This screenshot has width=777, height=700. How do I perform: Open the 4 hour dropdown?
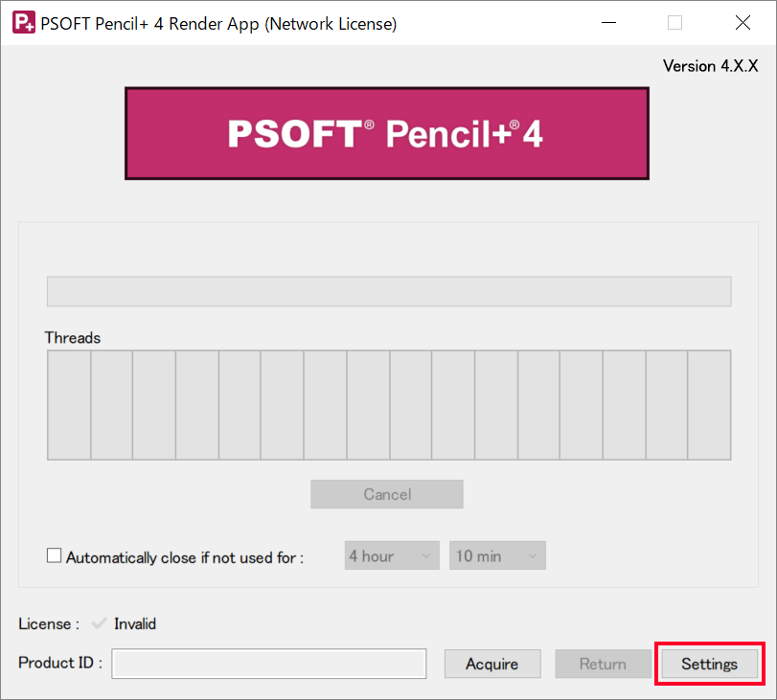(x=392, y=556)
